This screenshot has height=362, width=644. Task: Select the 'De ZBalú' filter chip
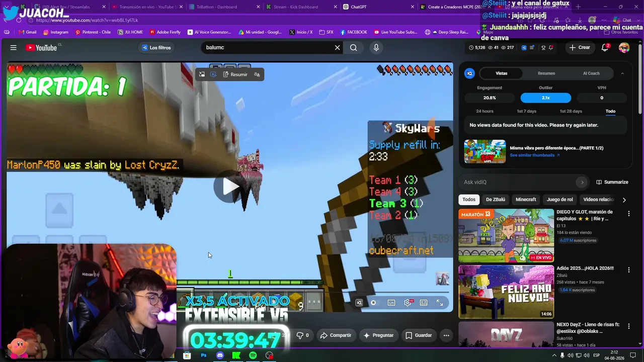496,200
